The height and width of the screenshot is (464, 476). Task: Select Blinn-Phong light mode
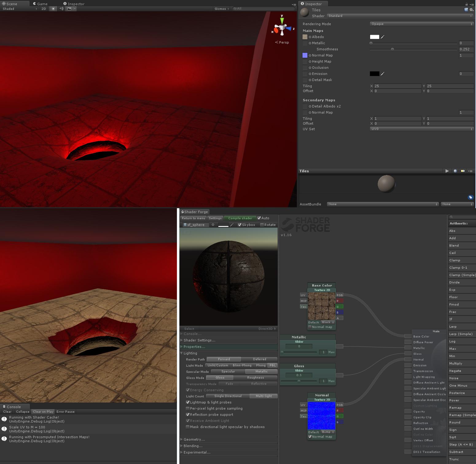[x=242, y=365]
